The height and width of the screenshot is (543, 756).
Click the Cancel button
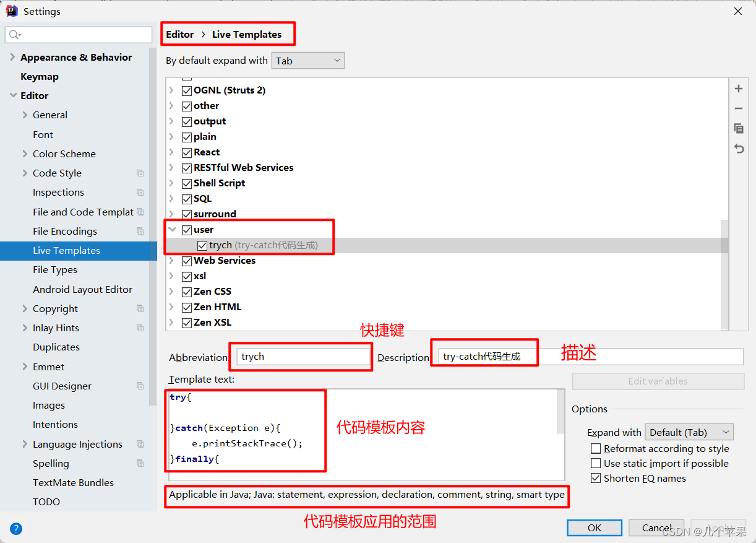pos(656,528)
